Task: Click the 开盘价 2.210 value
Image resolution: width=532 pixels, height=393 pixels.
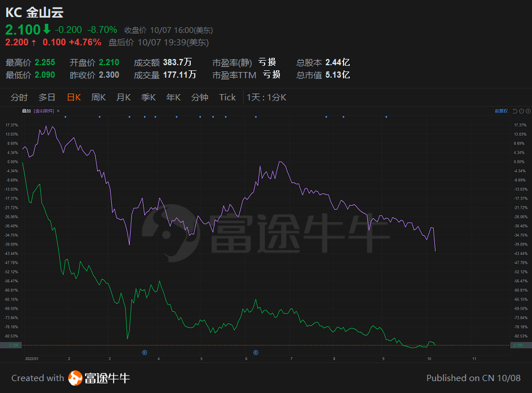Action: (109, 62)
